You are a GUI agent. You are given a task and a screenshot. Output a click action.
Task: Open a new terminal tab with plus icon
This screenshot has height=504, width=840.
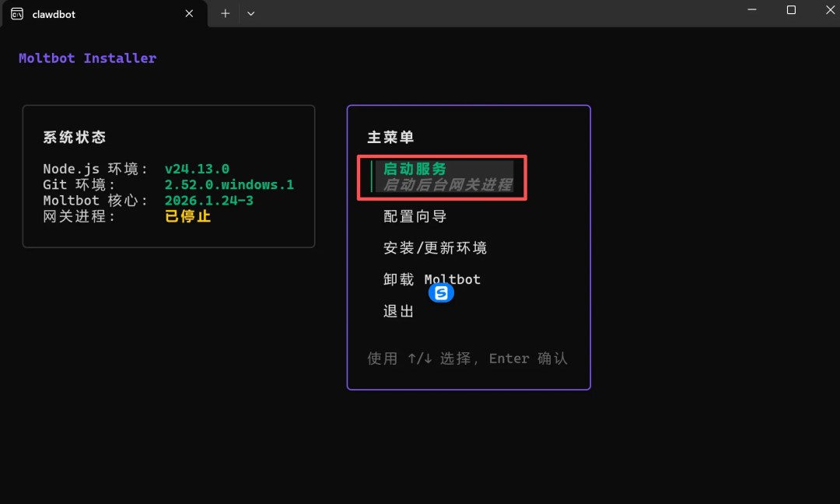click(226, 13)
